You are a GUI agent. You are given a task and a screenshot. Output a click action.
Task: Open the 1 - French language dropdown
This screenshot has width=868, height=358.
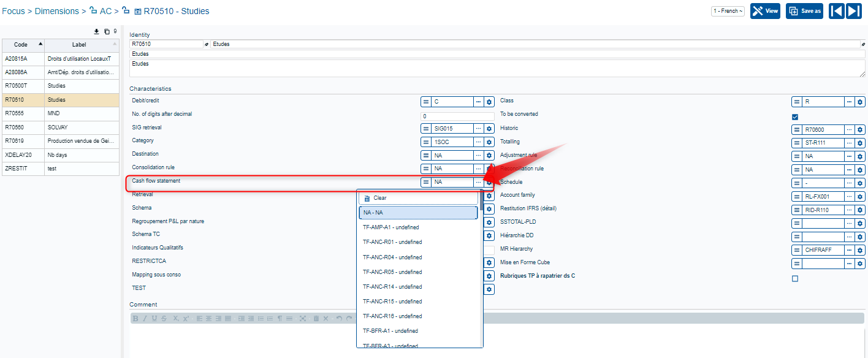point(728,11)
